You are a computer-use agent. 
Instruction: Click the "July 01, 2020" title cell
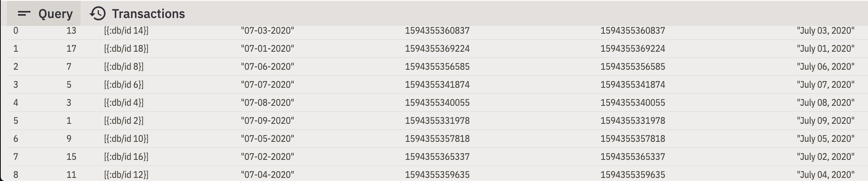825,49
